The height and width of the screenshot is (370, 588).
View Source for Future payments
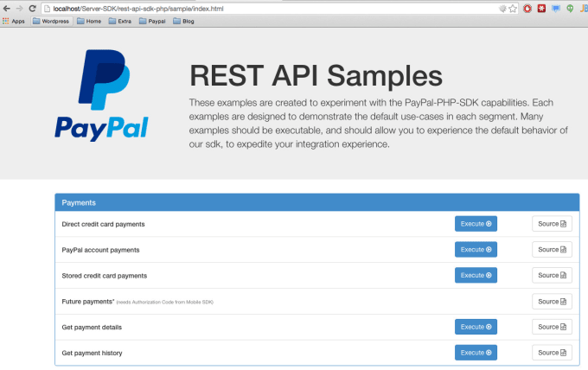click(x=552, y=302)
